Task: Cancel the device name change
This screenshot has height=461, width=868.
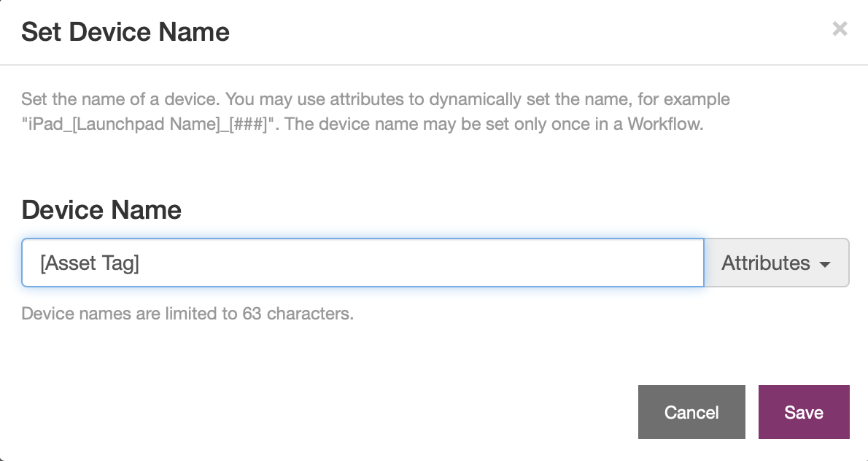Action: [x=691, y=412]
